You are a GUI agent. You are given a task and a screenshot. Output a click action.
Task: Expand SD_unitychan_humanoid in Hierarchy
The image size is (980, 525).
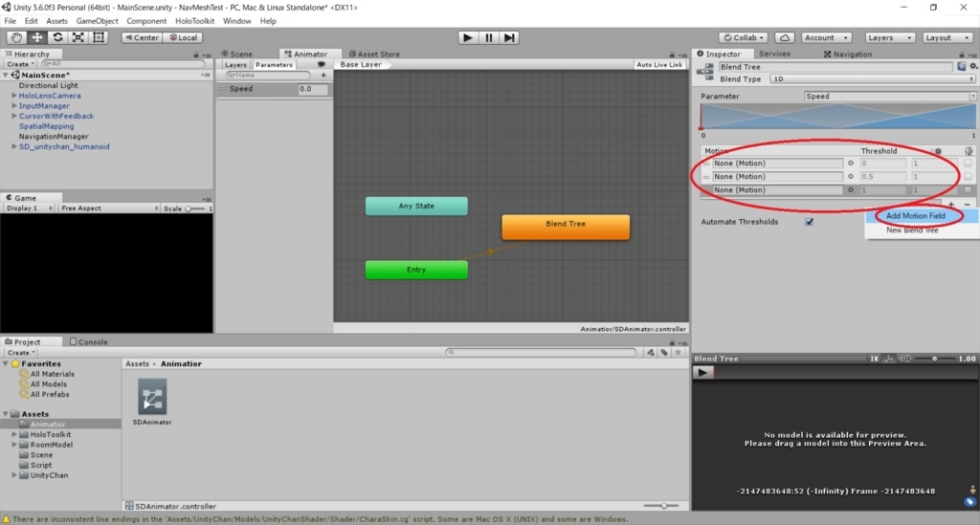(x=13, y=146)
